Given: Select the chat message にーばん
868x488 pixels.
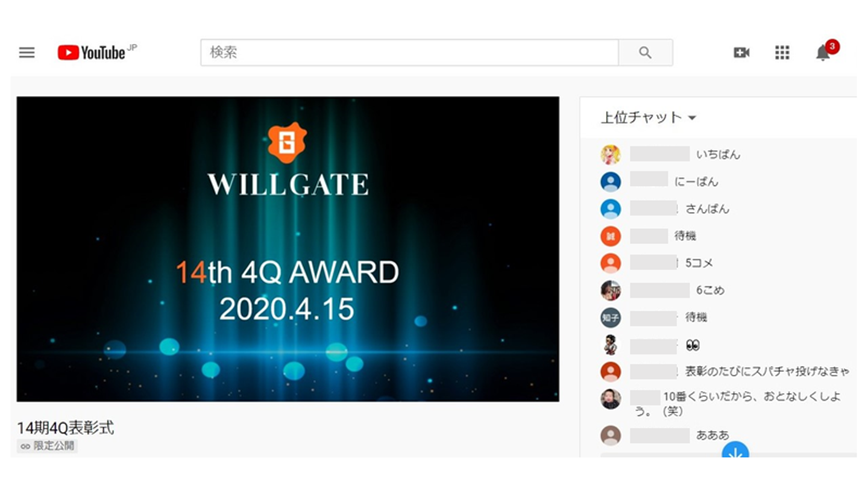Looking at the screenshot, I should click(x=696, y=182).
